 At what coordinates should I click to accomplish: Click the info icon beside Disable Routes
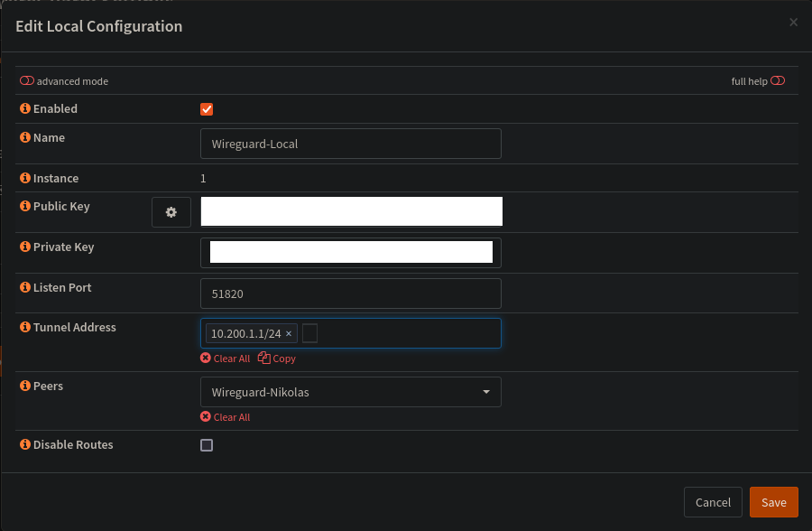tap(25, 445)
